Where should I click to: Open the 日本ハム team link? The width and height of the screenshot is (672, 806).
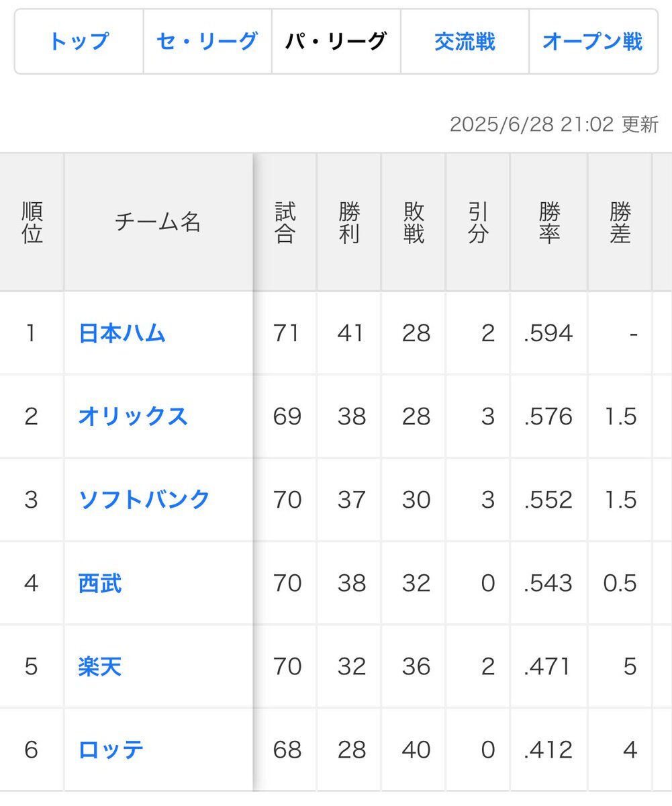122,333
